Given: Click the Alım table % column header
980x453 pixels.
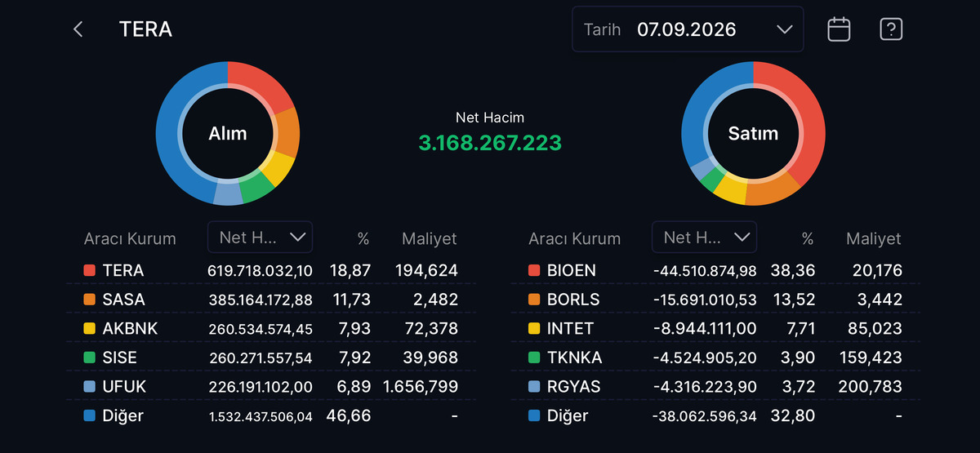Looking at the screenshot, I should coord(363,239).
